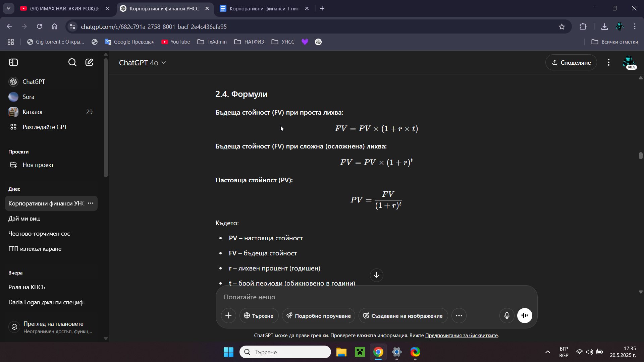Open options for Корпоративни финанси chat
This screenshot has width=644, height=362.
pyautogui.click(x=91, y=203)
